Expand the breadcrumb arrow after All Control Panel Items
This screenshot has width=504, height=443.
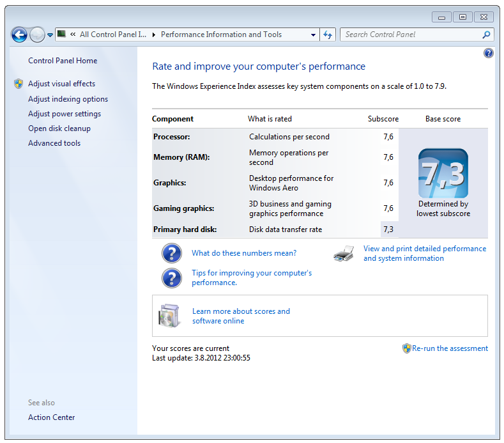[153, 35]
